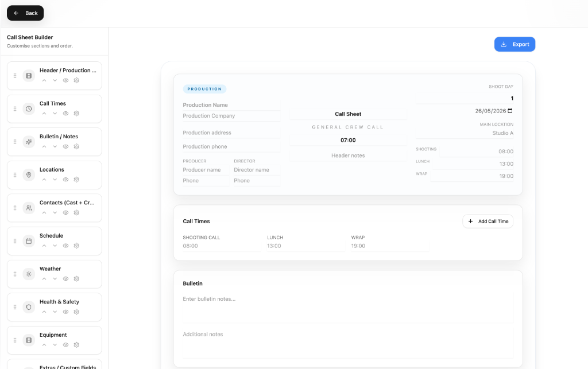Hide the Bulletin / Notes section
588x369 pixels.
coord(65,146)
